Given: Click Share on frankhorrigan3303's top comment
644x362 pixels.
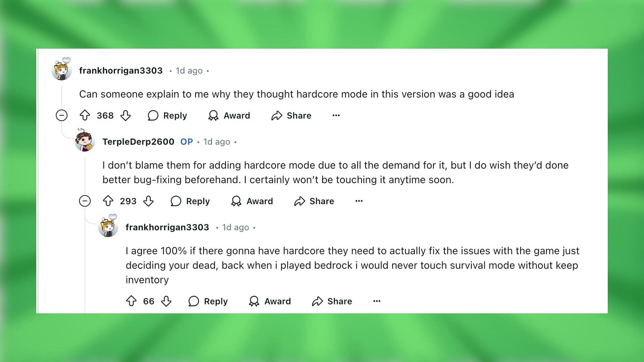Looking at the screenshot, I should coord(291,116).
